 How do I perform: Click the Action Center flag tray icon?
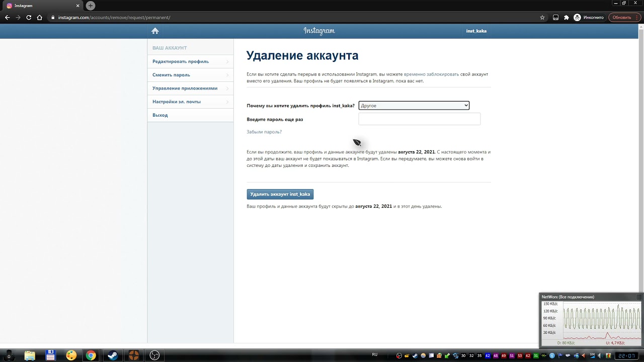click(559, 356)
